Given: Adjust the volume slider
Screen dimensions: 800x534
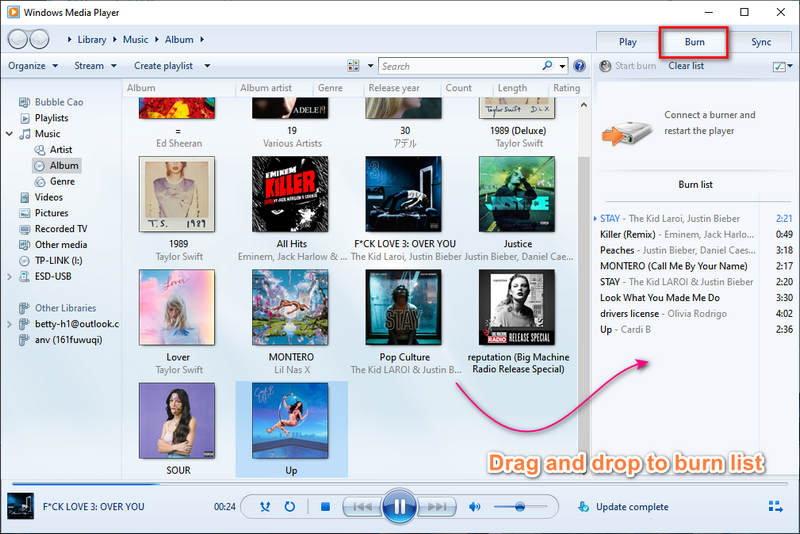Looking at the screenshot, I should (x=520, y=506).
